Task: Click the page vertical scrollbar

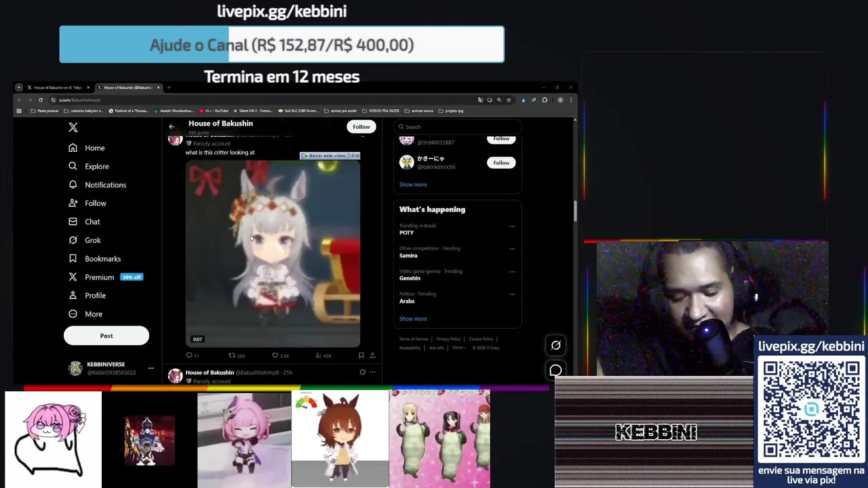Action: (575, 211)
